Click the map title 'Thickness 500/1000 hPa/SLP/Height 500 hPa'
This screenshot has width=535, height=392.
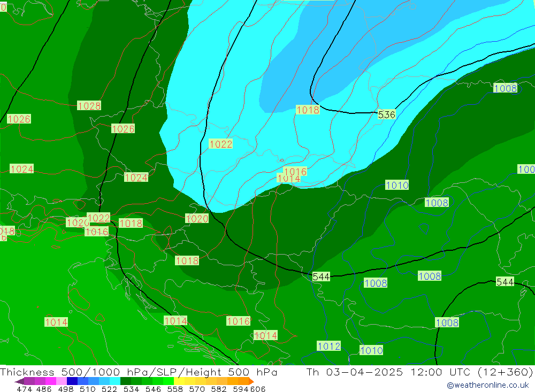click(139, 372)
